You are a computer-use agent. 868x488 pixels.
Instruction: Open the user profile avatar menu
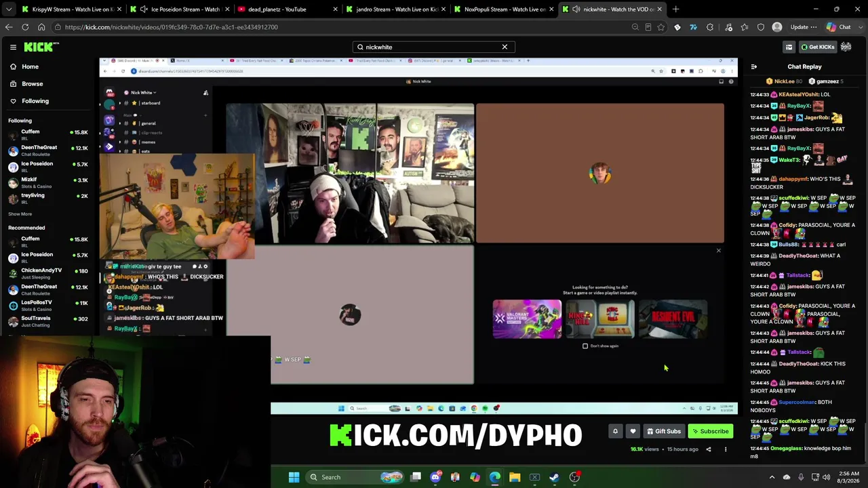point(846,47)
